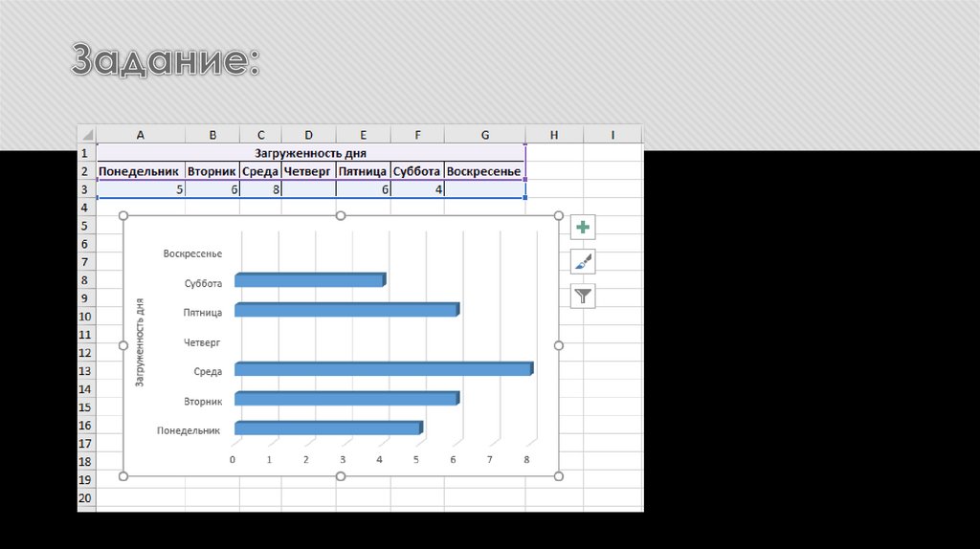
Task: Select row 1 header
Action: [86, 153]
